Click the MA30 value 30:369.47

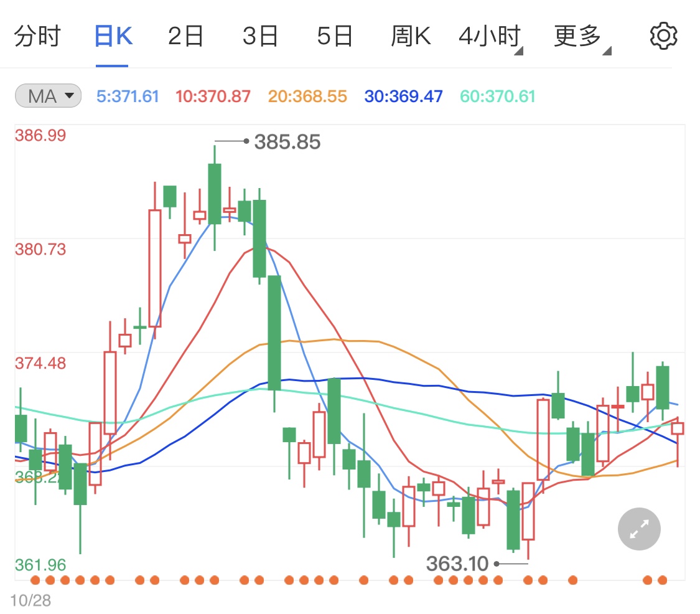403,97
